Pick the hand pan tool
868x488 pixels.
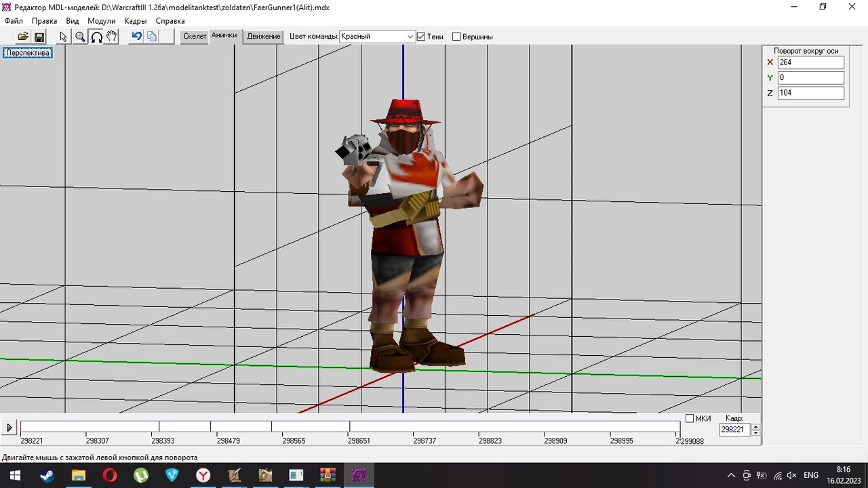112,37
